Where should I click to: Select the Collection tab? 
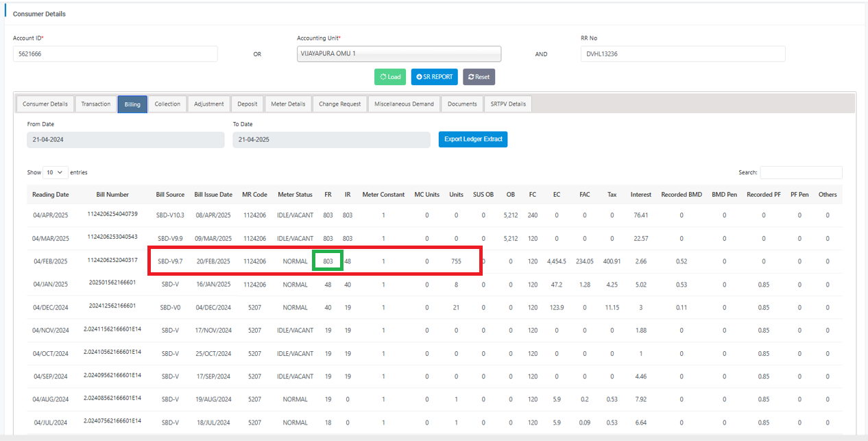click(167, 104)
